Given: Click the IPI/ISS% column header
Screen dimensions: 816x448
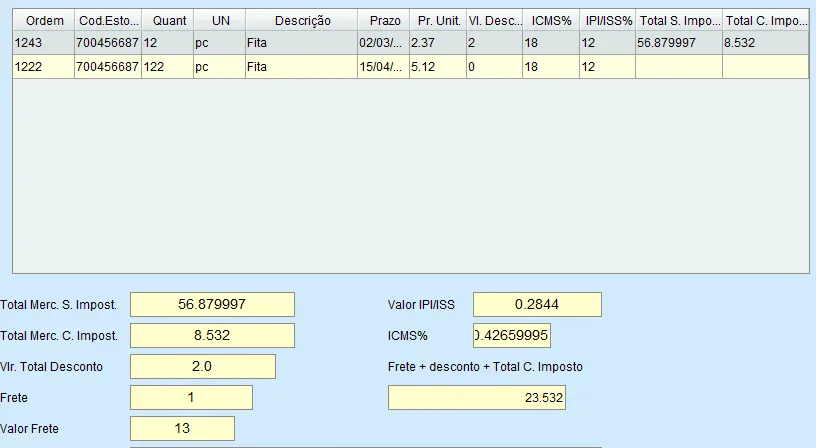Looking at the screenshot, I should 608,21.
